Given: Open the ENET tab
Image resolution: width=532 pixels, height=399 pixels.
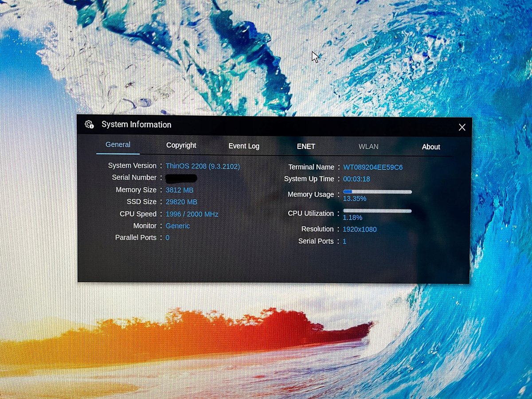Looking at the screenshot, I should 306,146.
